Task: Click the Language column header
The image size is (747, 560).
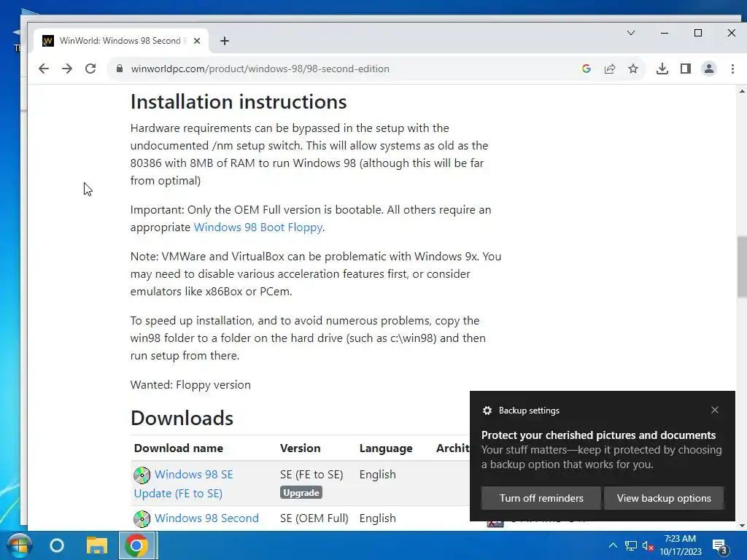Action: (386, 448)
